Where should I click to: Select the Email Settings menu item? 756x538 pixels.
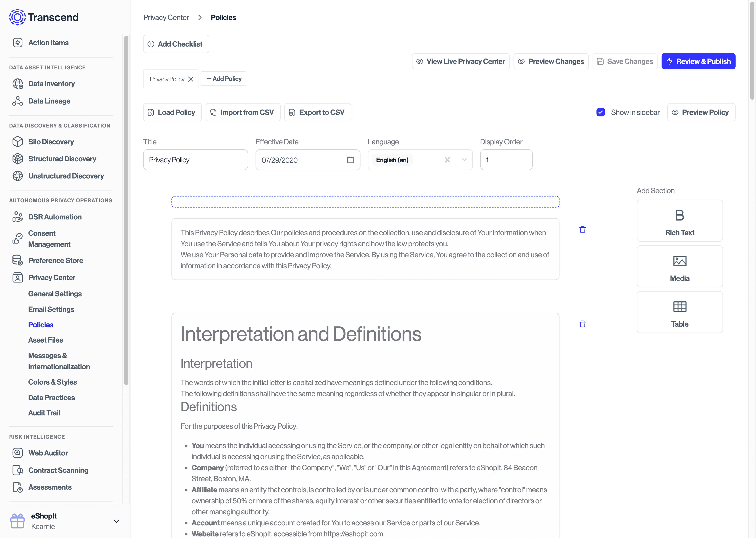51,309
